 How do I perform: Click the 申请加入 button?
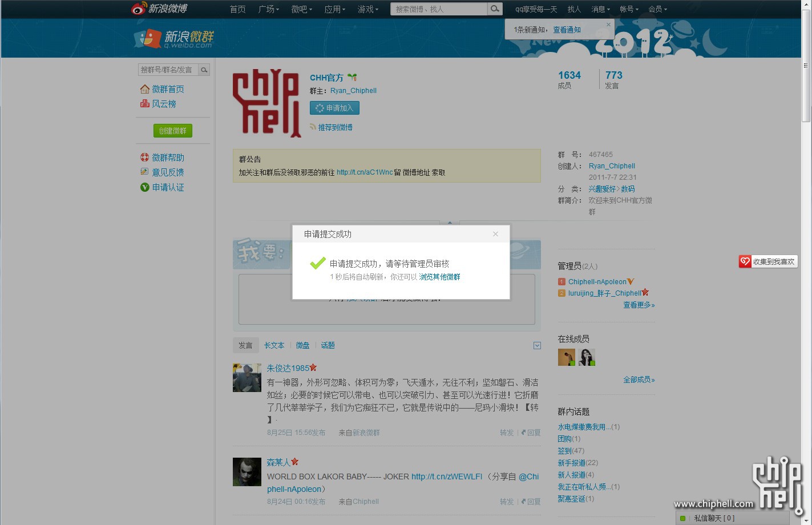334,108
